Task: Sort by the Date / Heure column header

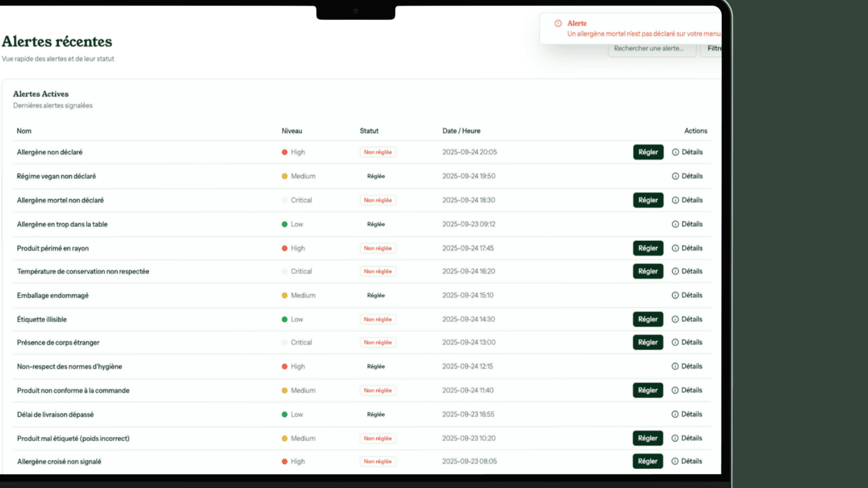Action: click(461, 131)
